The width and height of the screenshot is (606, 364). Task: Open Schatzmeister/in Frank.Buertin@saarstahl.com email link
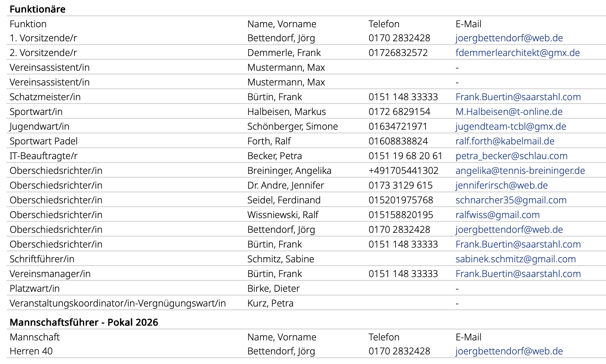[x=518, y=97]
